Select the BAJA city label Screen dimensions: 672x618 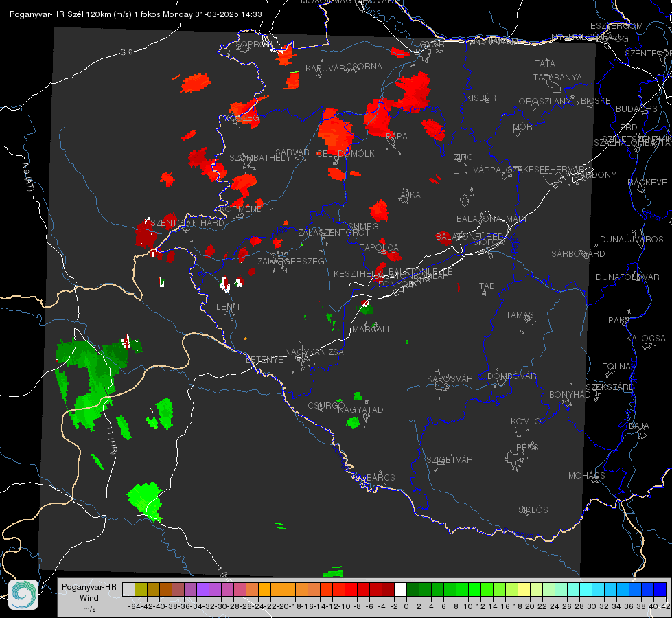[639, 426]
